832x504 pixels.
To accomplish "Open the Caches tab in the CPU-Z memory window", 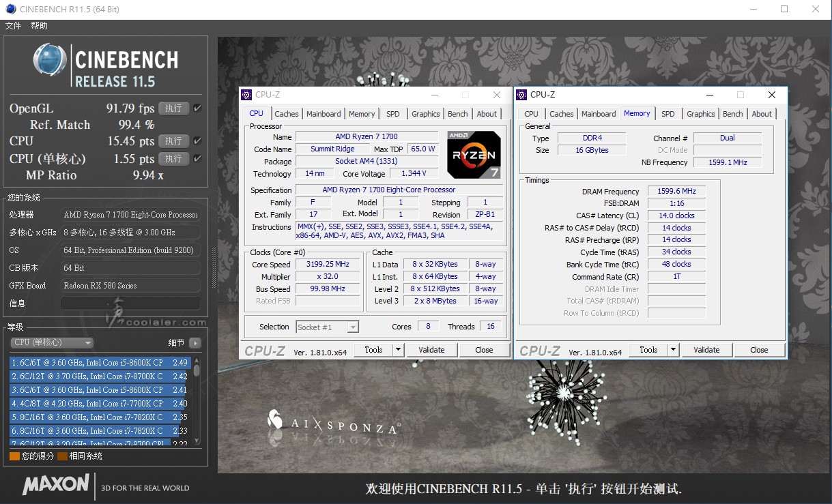I will pyautogui.click(x=562, y=114).
